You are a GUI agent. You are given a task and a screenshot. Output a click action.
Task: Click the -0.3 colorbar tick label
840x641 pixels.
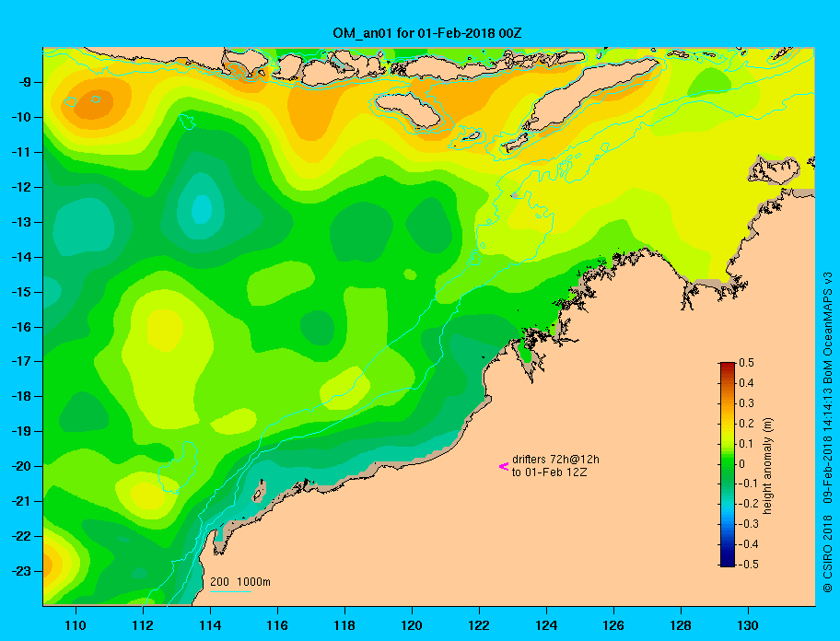click(x=746, y=524)
